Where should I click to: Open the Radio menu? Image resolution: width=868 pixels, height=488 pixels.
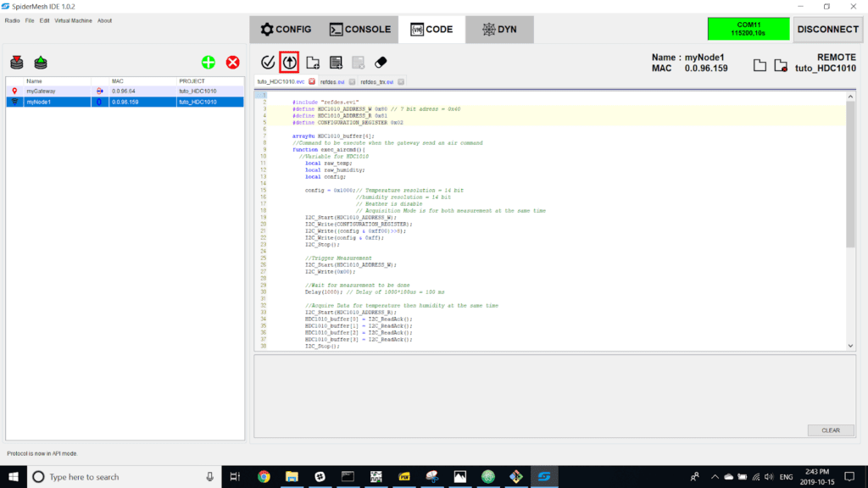click(x=12, y=20)
